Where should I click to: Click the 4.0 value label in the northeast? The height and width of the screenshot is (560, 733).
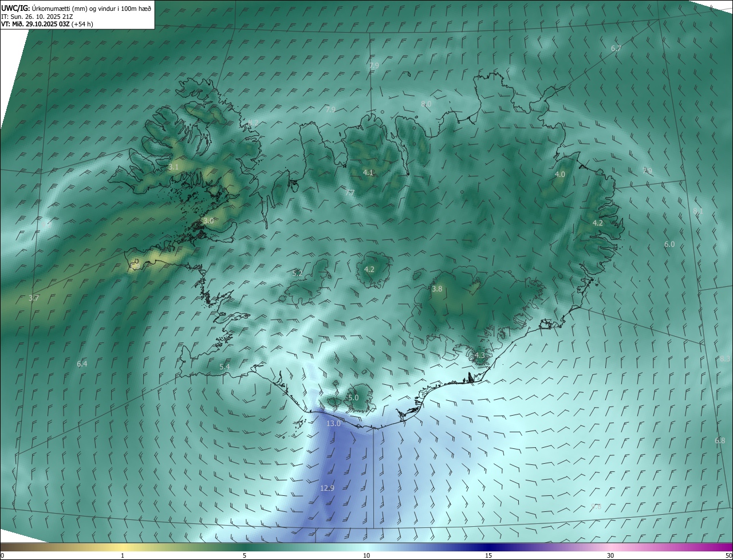tap(560, 174)
